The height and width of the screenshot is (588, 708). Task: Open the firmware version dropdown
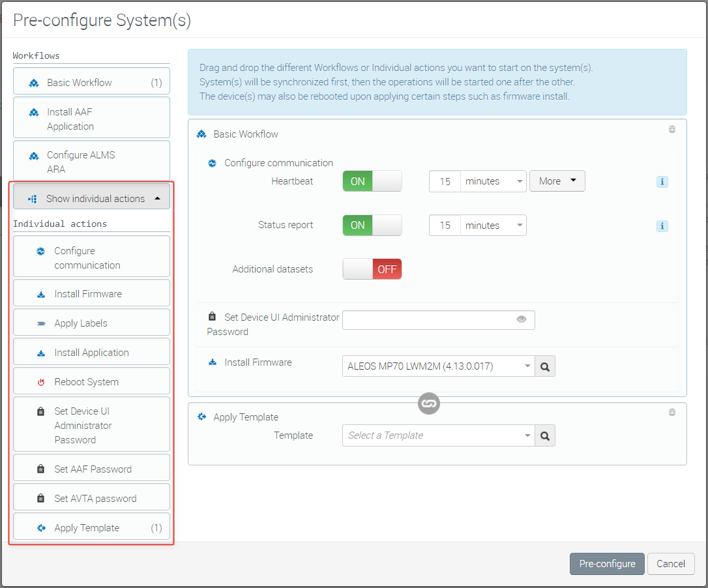coord(437,366)
